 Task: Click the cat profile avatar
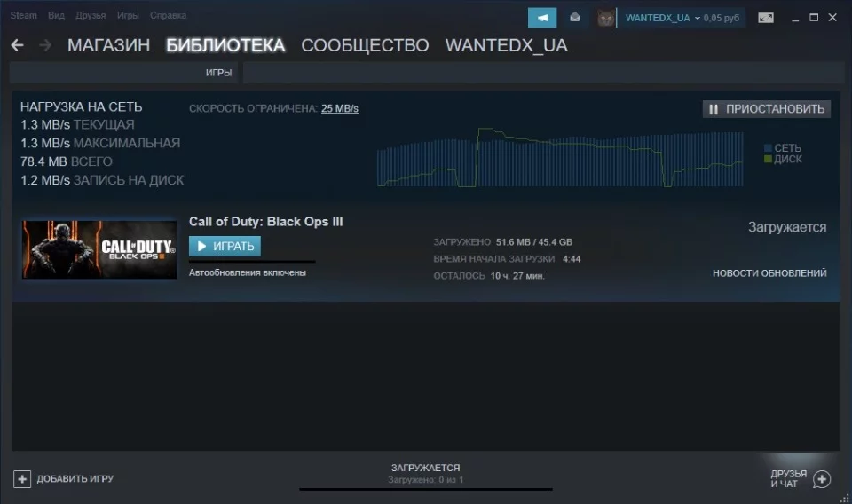pos(605,18)
